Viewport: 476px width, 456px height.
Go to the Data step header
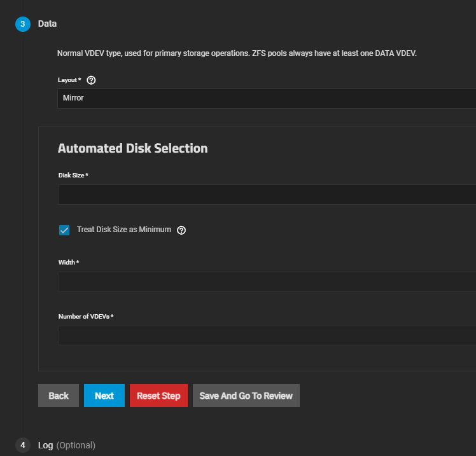pos(47,24)
